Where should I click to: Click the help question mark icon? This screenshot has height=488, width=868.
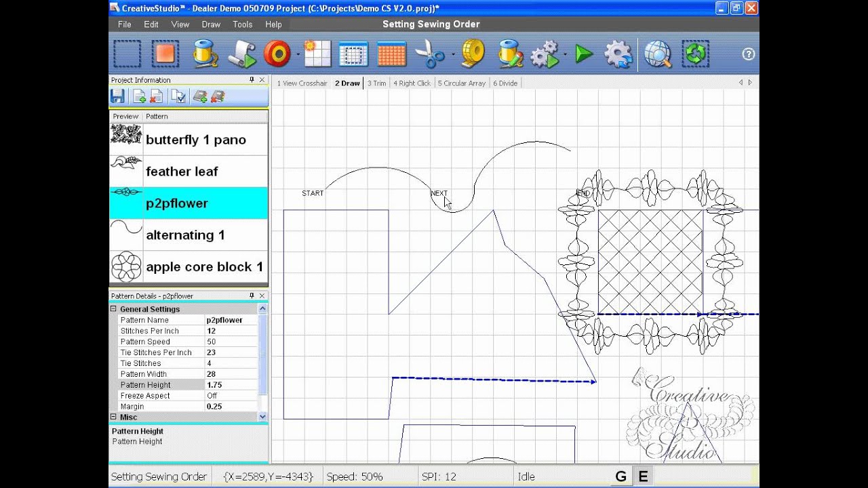[748, 54]
